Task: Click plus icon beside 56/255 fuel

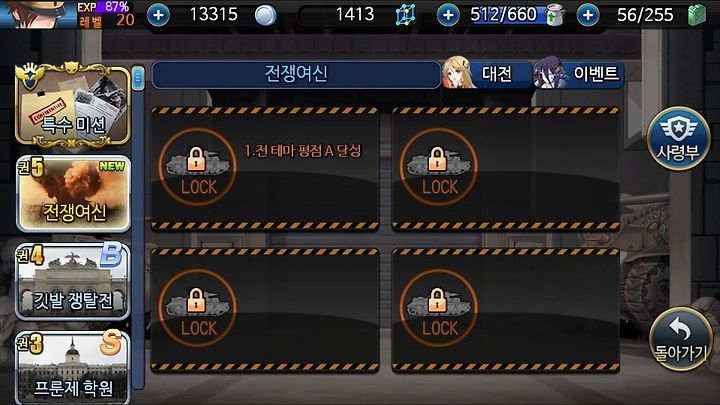Action: click(588, 15)
